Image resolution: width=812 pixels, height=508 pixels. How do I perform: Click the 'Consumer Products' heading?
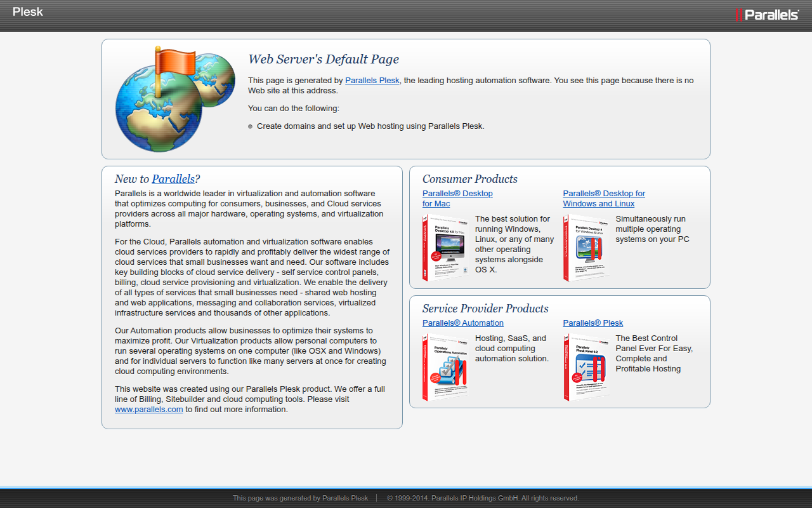point(470,179)
